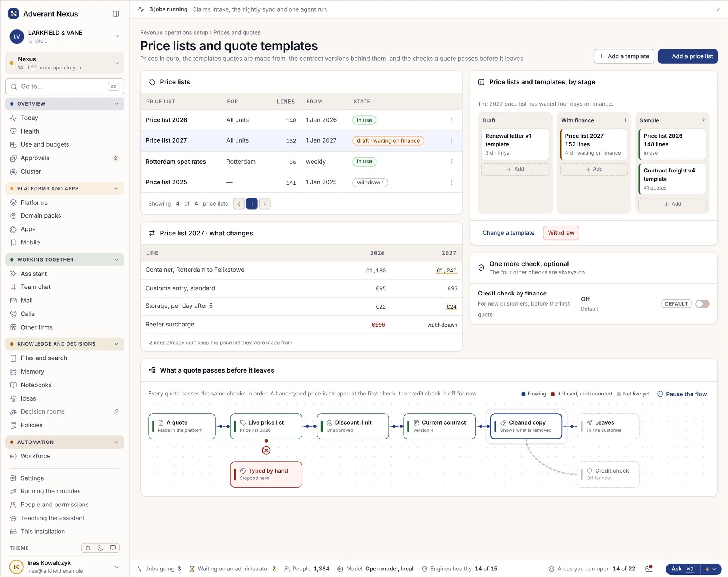The width and height of the screenshot is (728, 577).
Task: Click the red stop marker under Live price list
Action: (x=266, y=450)
